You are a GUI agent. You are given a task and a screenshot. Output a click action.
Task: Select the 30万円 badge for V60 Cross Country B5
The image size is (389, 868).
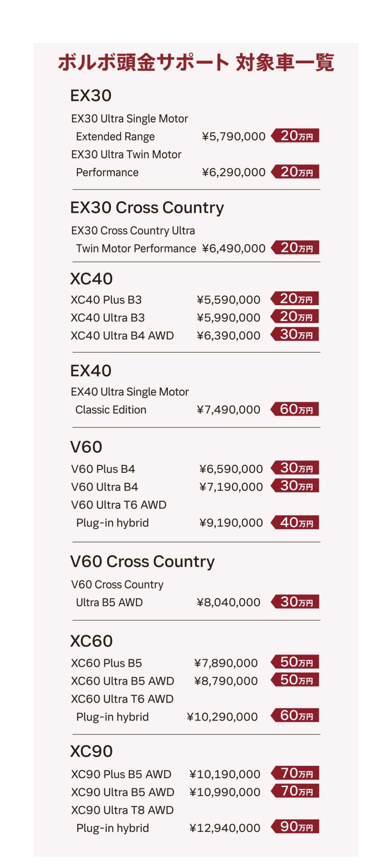click(x=295, y=602)
